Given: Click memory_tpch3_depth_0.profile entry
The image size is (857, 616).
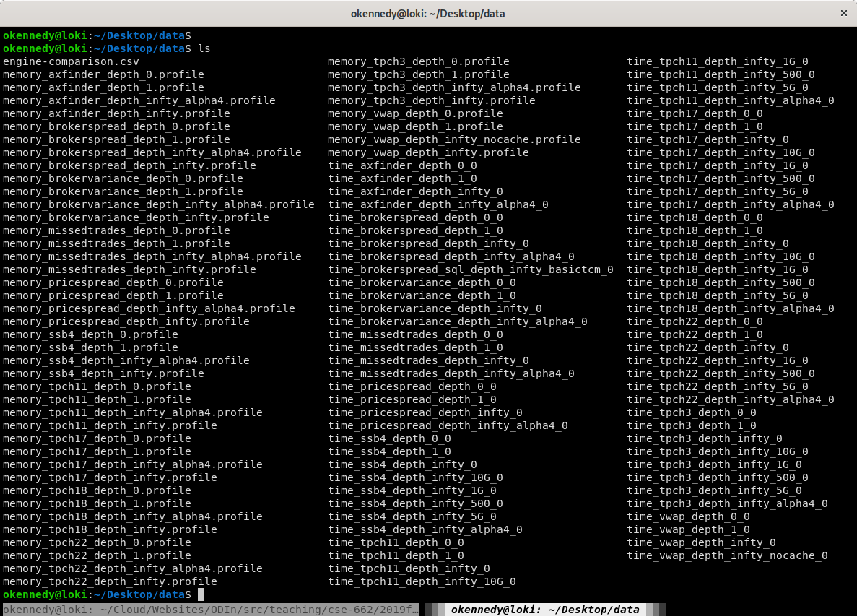Looking at the screenshot, I should click(418, 61).
